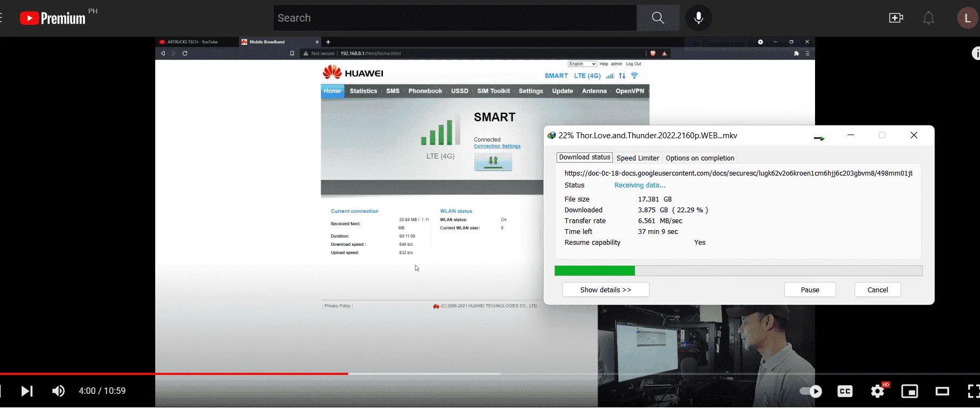980x409 pixels.
Task: Click the webcam inset of the presenter
Action: coord(706,356)
